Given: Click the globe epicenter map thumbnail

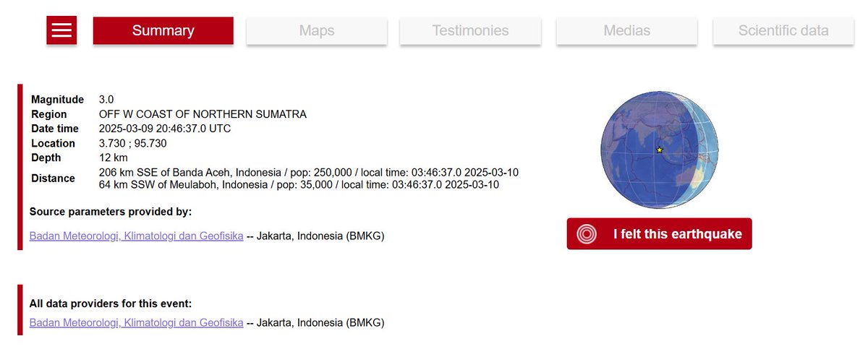Looking at the screenshot, I should (x=660, y=150).
